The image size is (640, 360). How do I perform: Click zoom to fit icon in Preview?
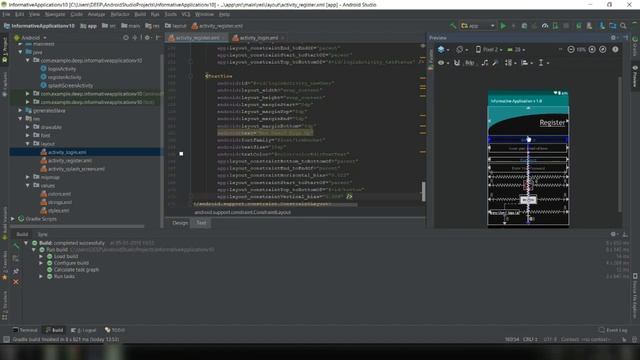[603, 49]
